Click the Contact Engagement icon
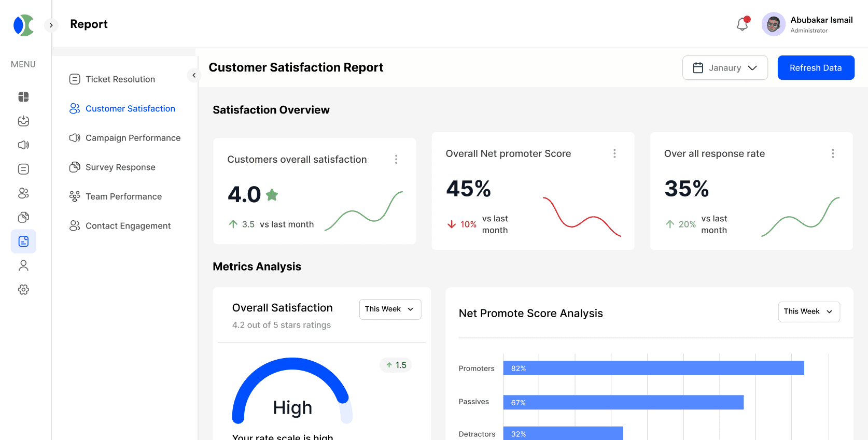This screenshot has height=440, width=868. [x=75, y=225]
